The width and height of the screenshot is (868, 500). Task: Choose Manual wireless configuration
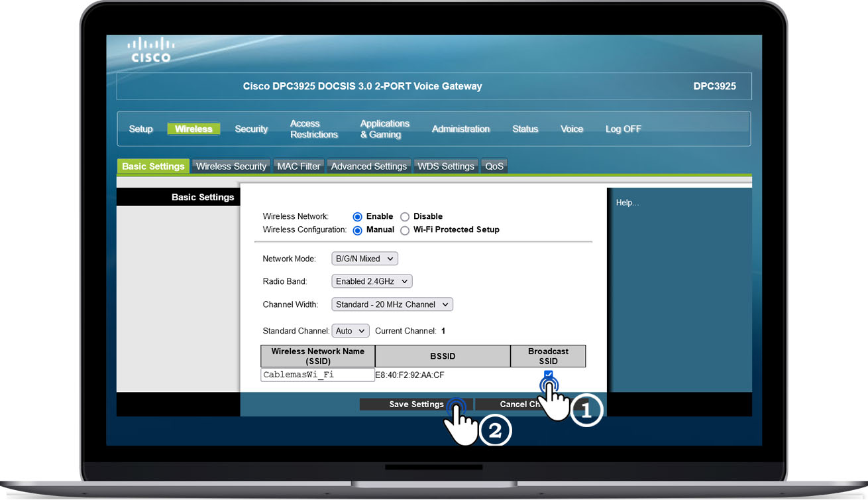(x=358, y=230)
